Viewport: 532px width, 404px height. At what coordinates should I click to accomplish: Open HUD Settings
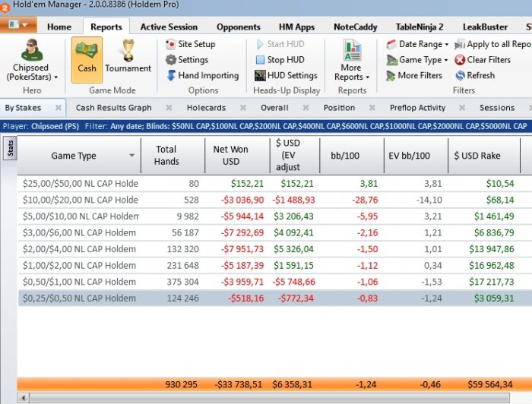pos(286,75)
